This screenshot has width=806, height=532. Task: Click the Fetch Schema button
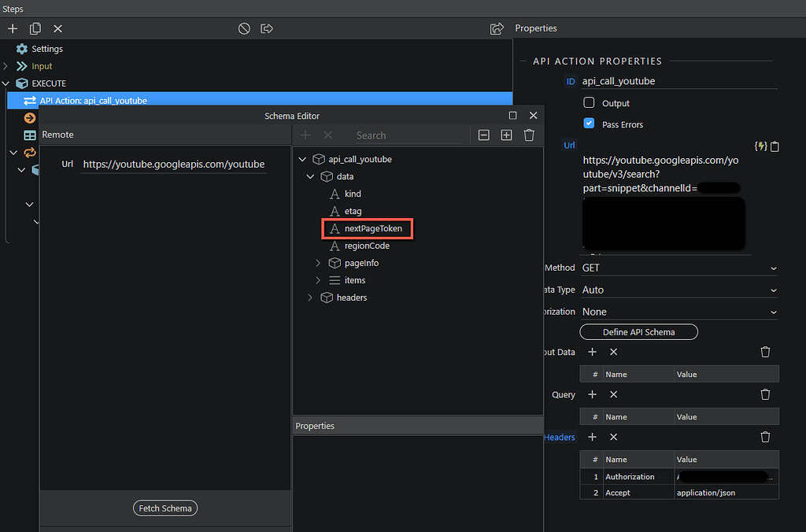click(x=165, y=508)
